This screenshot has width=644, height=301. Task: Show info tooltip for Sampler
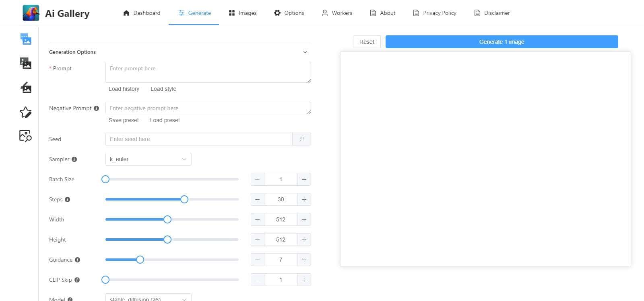point(74,159)
